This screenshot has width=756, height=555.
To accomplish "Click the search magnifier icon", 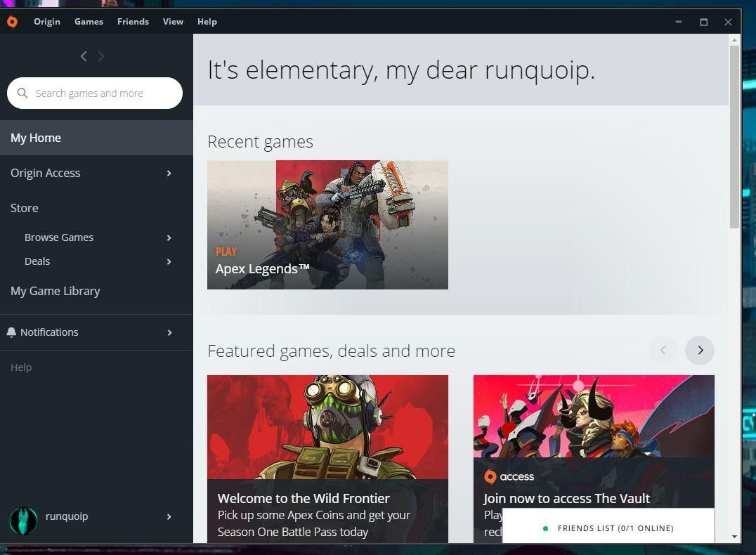I will [22, 93].
